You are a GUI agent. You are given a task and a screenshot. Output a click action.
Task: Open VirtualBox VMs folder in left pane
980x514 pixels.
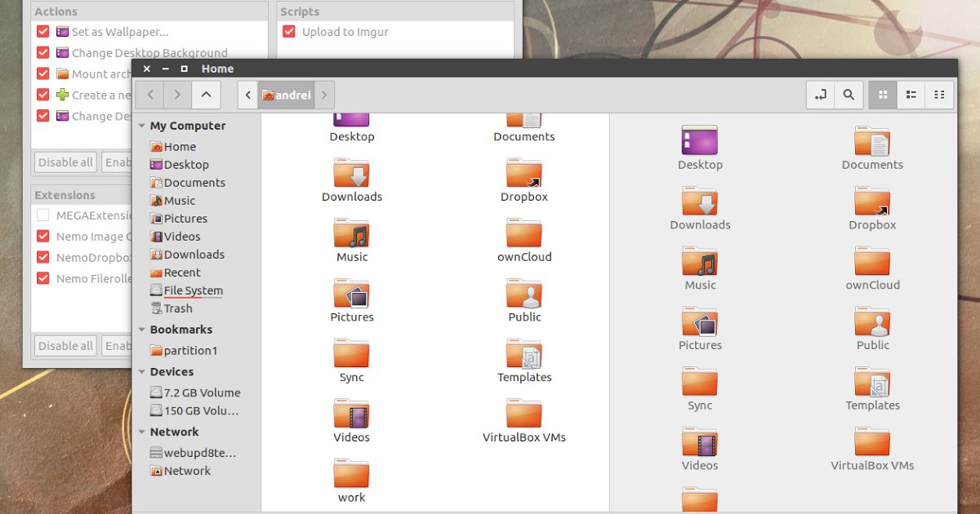(x=524, y=421)
